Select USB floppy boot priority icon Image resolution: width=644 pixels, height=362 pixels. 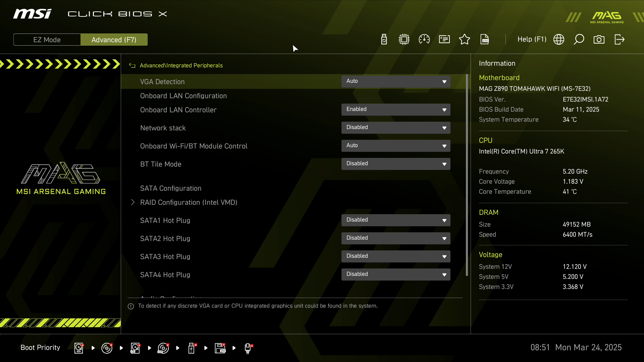(x=220, y=348)
